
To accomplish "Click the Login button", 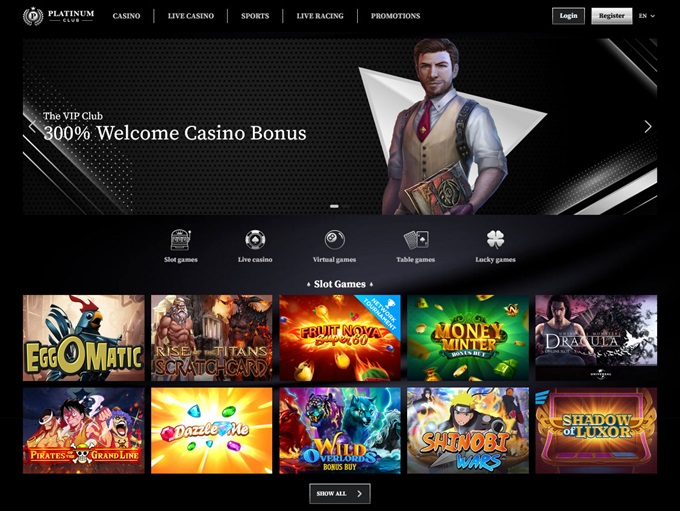I will [x=568, y=16].
